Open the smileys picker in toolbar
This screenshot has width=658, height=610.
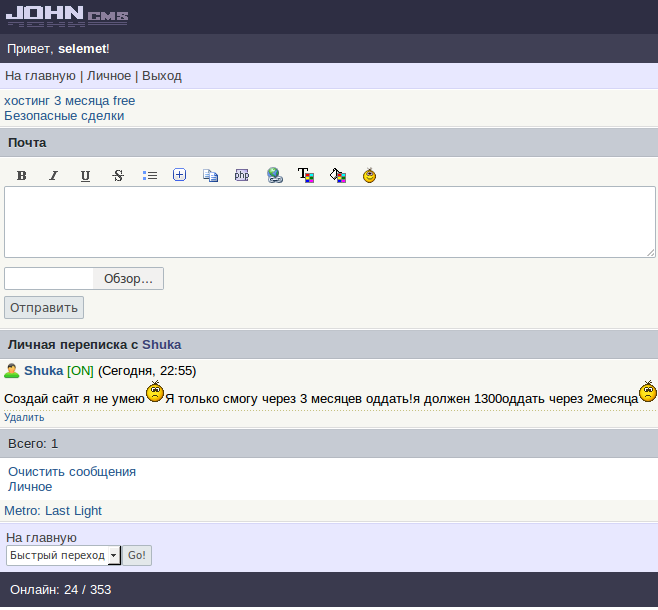pyautogui.click(x=369, y=175)
